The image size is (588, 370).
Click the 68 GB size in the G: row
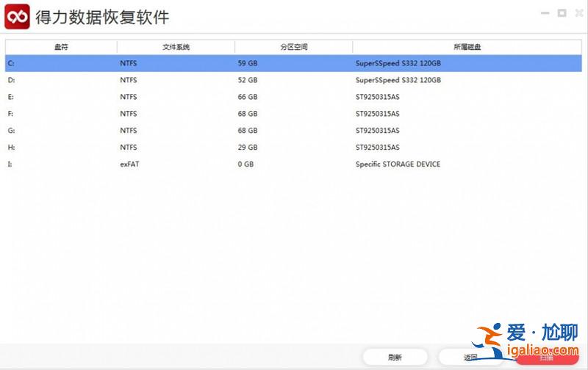[248, 131]
